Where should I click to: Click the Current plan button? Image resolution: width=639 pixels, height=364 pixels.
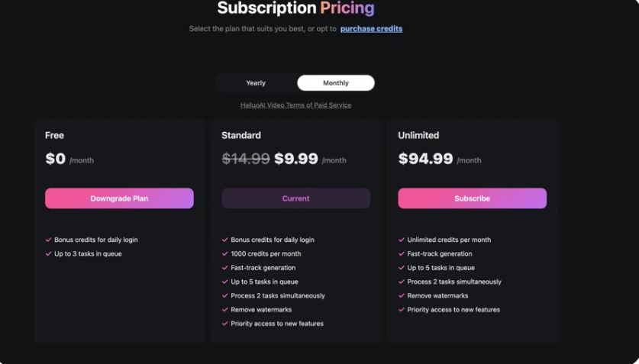(295, 198)
